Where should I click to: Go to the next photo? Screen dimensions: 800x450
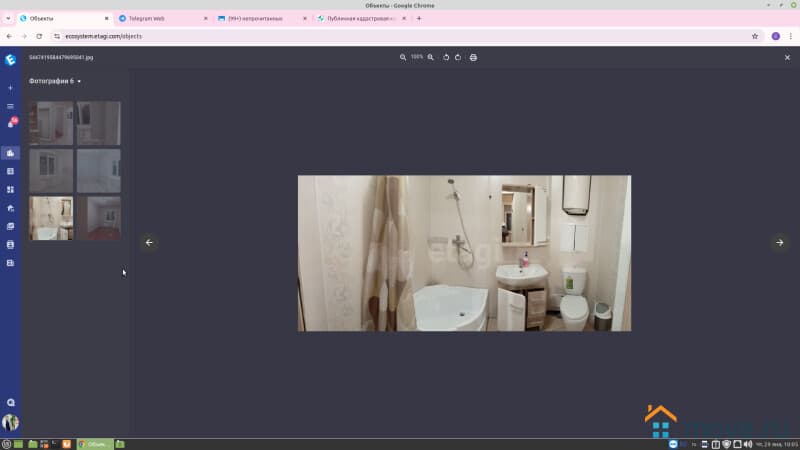(x=780, y=242)
